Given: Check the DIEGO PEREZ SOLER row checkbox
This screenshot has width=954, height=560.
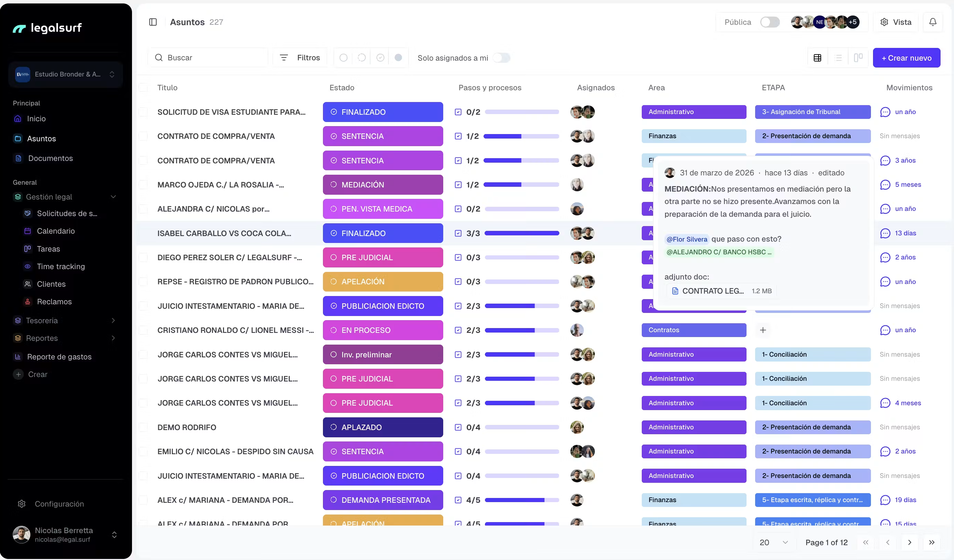Looking at the screenshot, I should (143, 257).
